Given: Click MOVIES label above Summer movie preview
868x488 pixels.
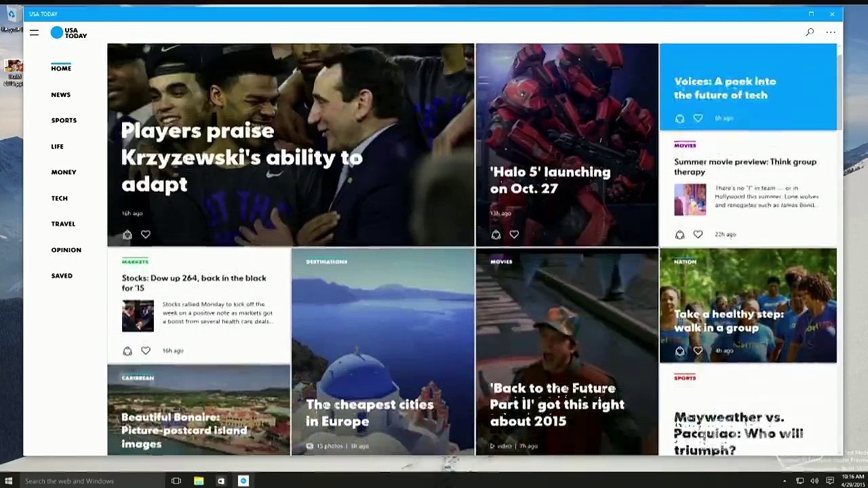Looking at the screenshot, I should tap(685, 145).
